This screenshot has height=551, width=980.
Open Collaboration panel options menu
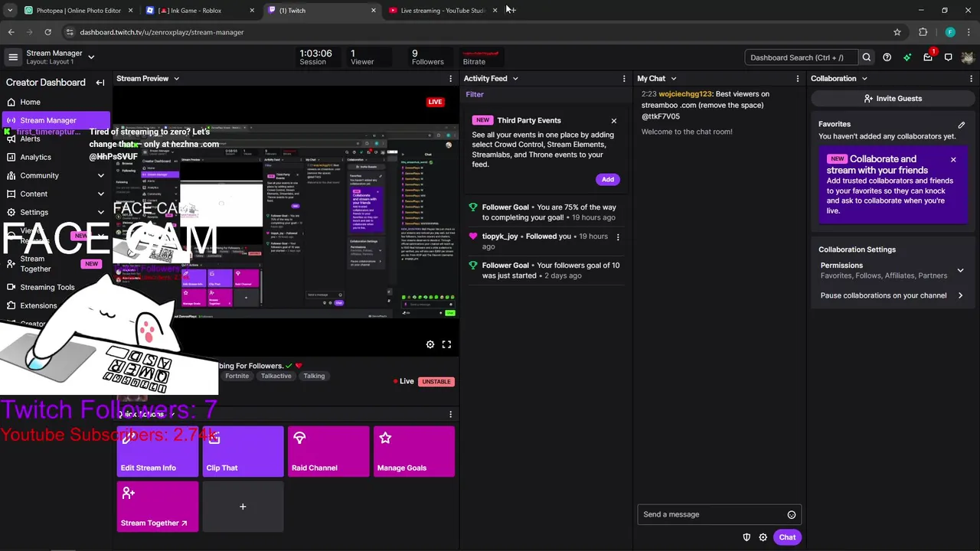click(972, 79)
